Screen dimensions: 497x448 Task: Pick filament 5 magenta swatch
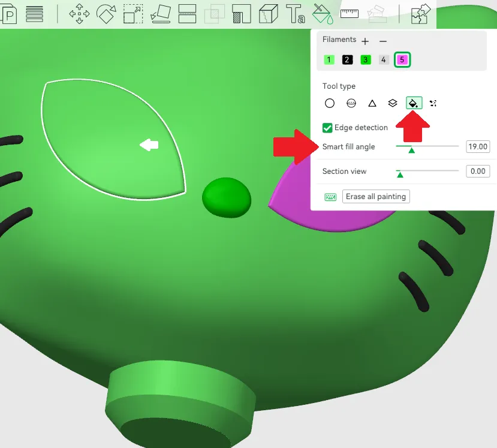tap(402, 59)
